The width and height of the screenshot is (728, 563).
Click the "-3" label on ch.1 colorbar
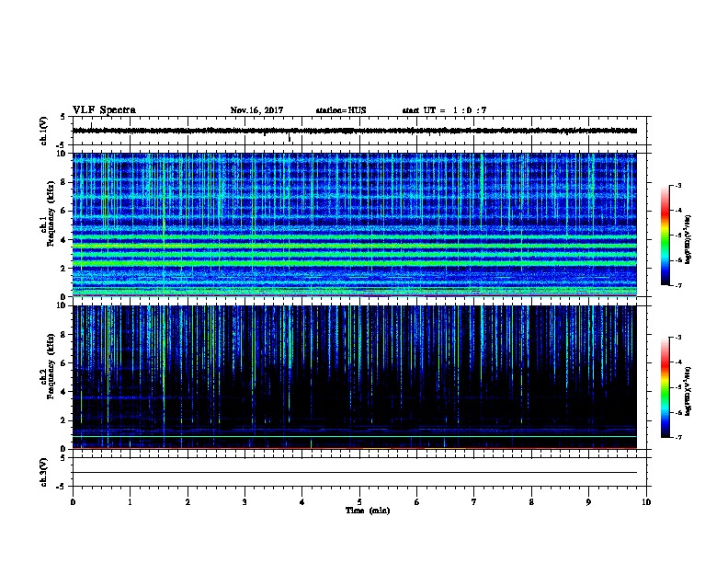(677, 186)
